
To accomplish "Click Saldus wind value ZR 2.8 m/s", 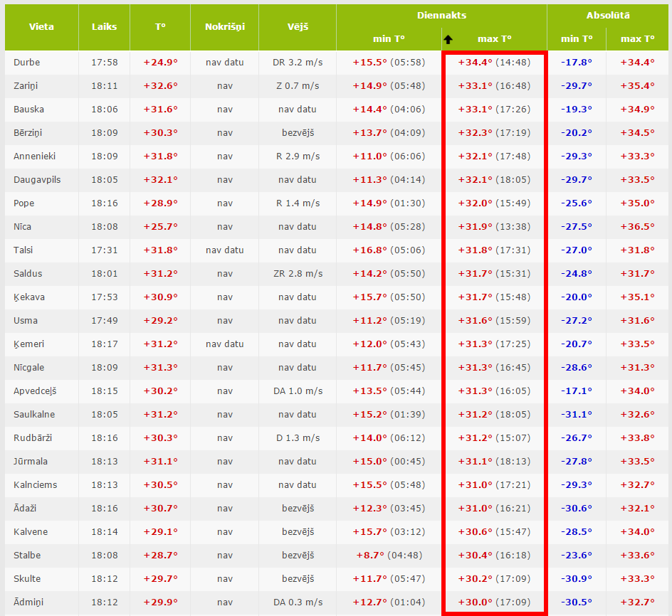I will (x=298, y=273).
